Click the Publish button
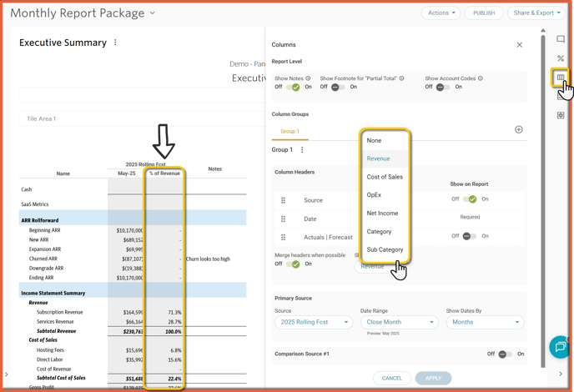The width and height of the screenshot is (574, 392). (484, 13)
